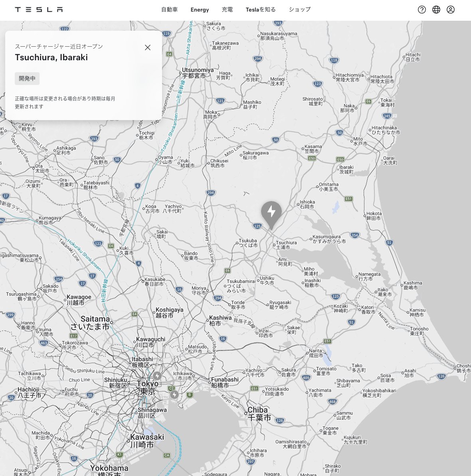The width and height of the screenshot is (471, 476).
Task: Click the Saitama さいたま市 map label
Action: pyautogui.click(x=90, y=323)
